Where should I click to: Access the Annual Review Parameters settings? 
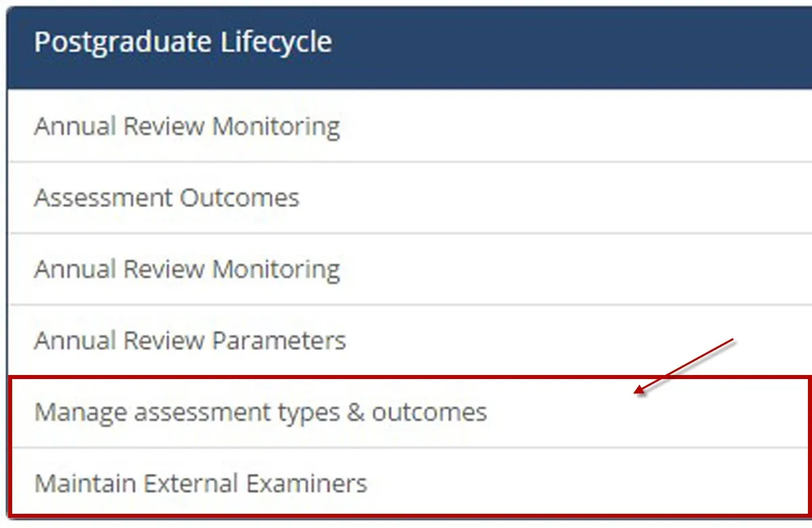[x=190, y=340]
